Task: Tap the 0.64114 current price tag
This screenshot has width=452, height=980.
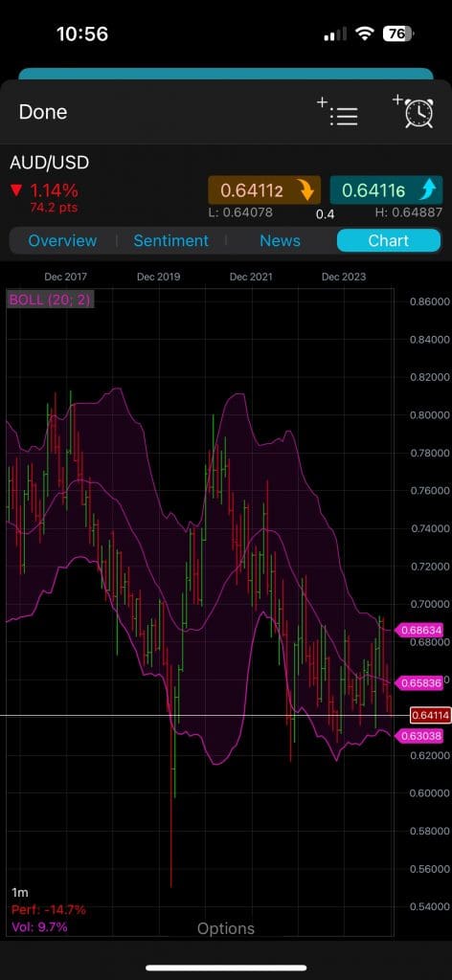Action: 429,715
